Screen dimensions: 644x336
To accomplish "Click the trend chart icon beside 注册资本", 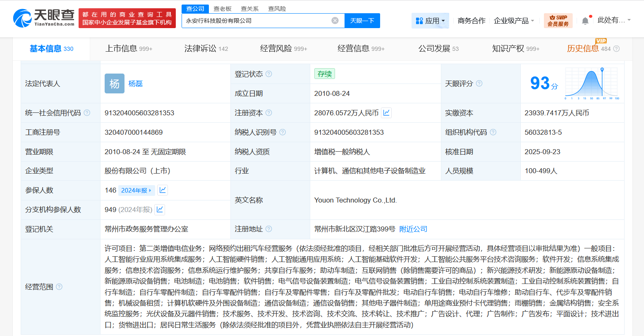I will coord(386,112).
